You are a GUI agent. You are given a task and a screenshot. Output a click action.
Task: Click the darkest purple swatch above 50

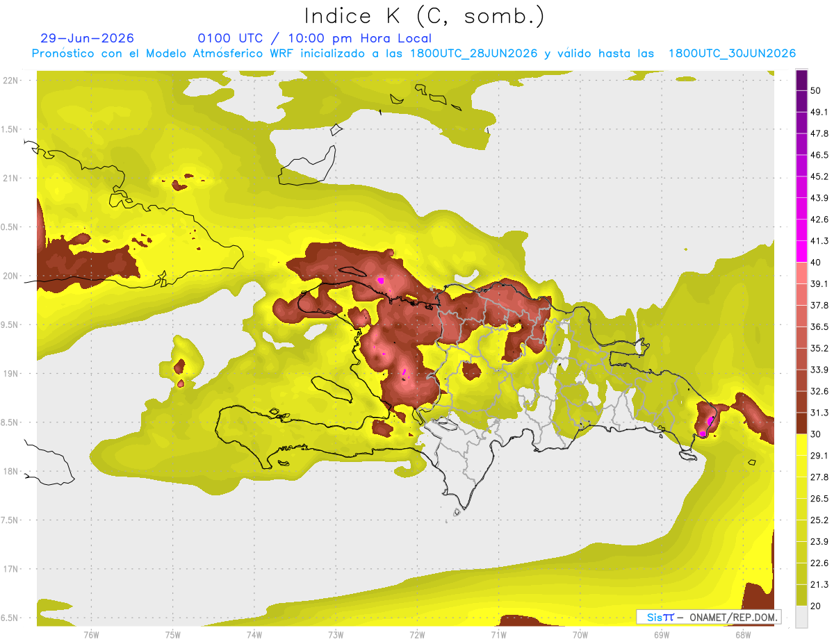pyautogui.click(x=801, y=80)
